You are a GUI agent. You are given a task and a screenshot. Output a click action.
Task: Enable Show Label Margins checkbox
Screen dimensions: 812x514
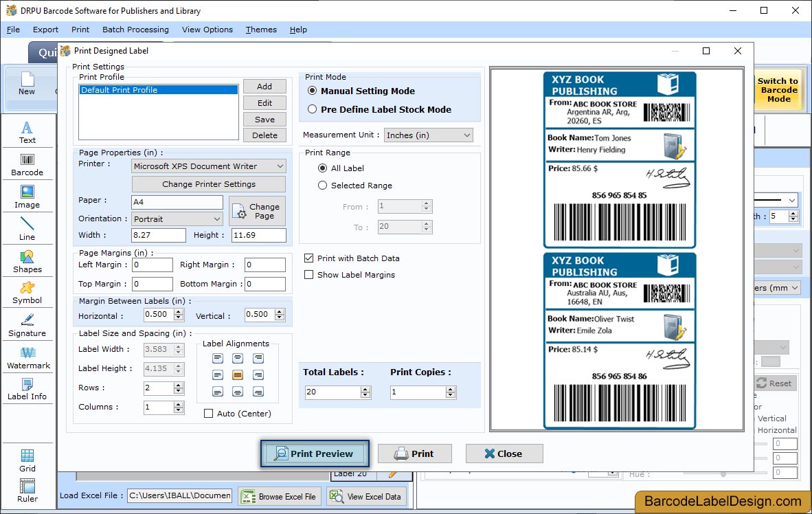(308, 275)
